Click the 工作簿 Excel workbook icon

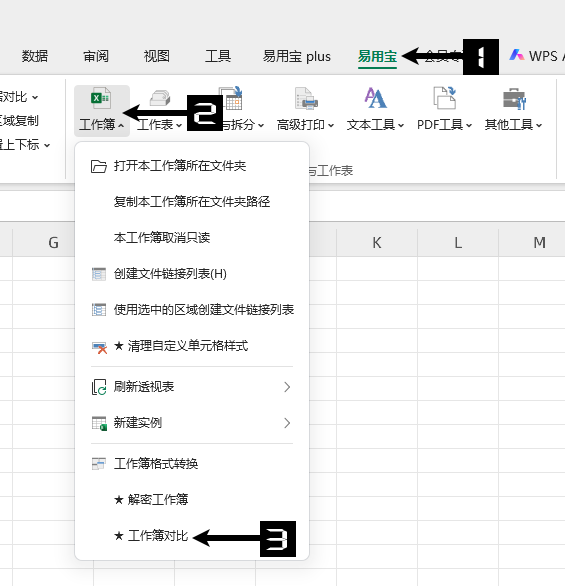click(100, 98)
